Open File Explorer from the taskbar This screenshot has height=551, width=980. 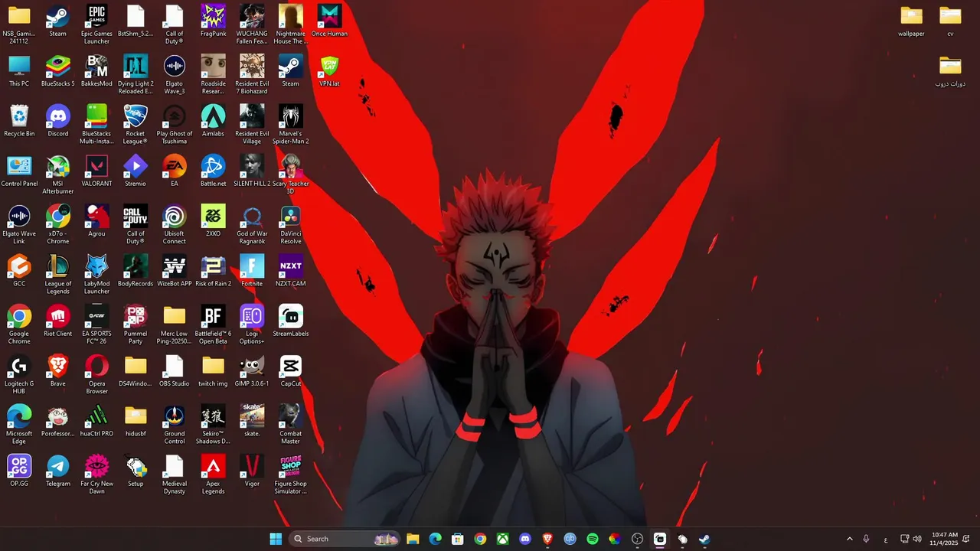[413, 539]
